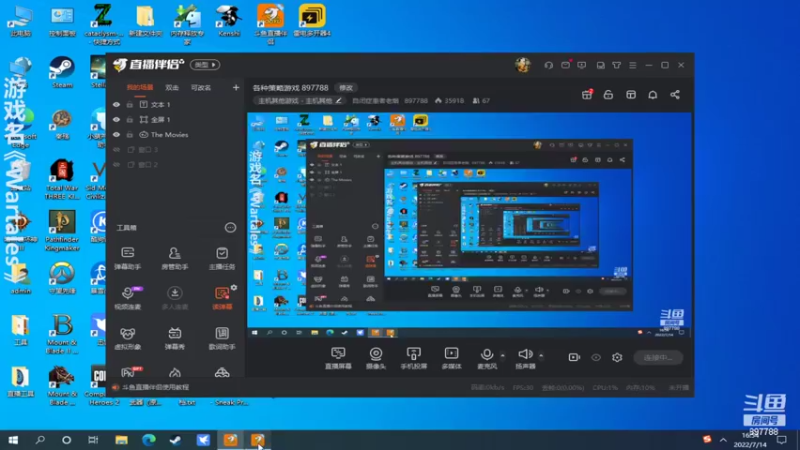The image size is (800, 450).
Task: Add 手机投屏 phone screen mirroring source
Action: click(414, 358)
